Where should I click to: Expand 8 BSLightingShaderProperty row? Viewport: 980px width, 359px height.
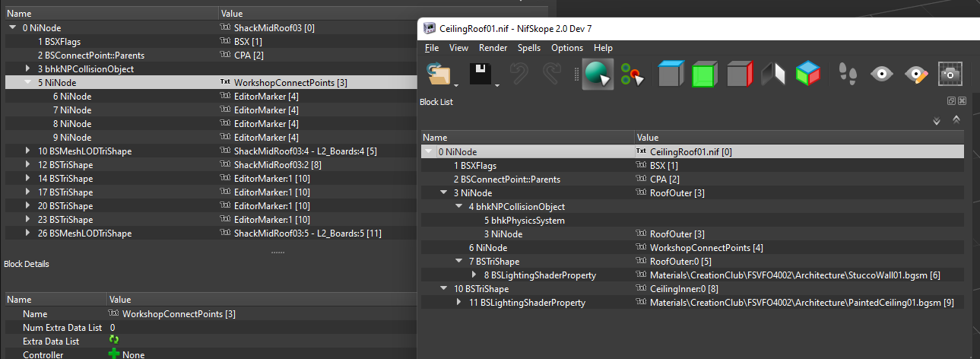[472, 275]
